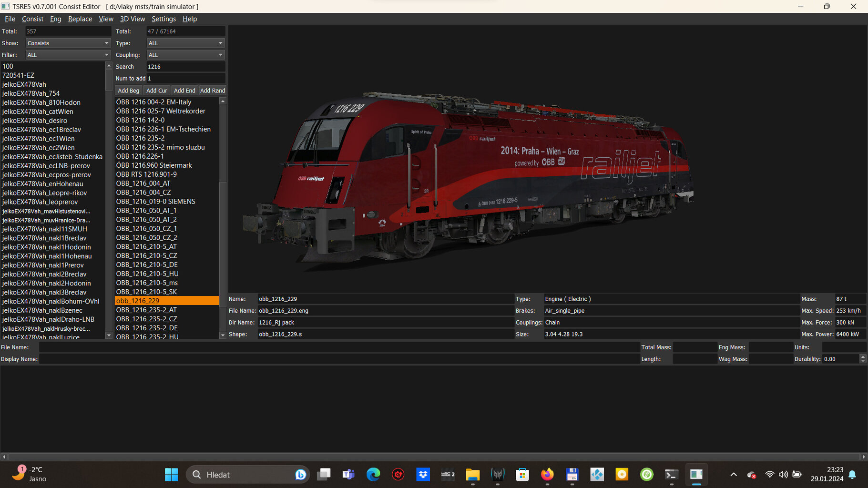This screenshot has width=868, height=488.
Task: Open File Explorer from taskbar
Action: click(x=472, y=475)
